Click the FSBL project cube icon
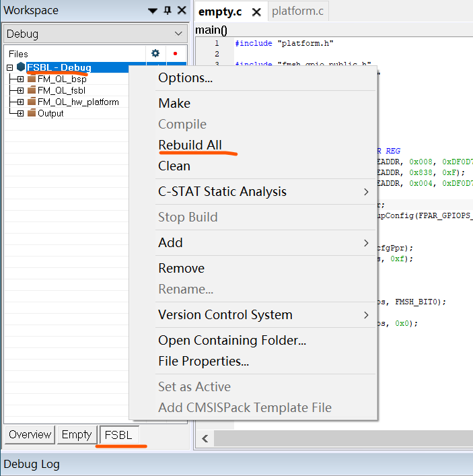Image resolution: width=473 pixels, height=476 pixels. 21,67
